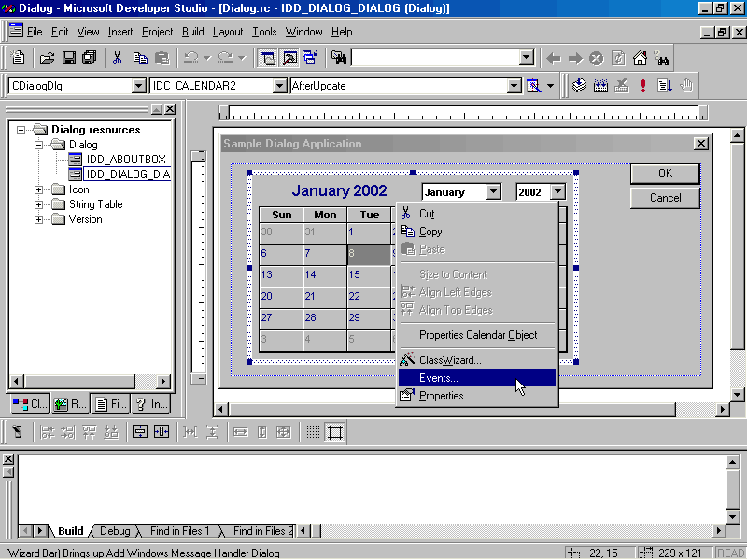The image size is (747, 560).
Task: Open the File menu
Action: point(35,32)
